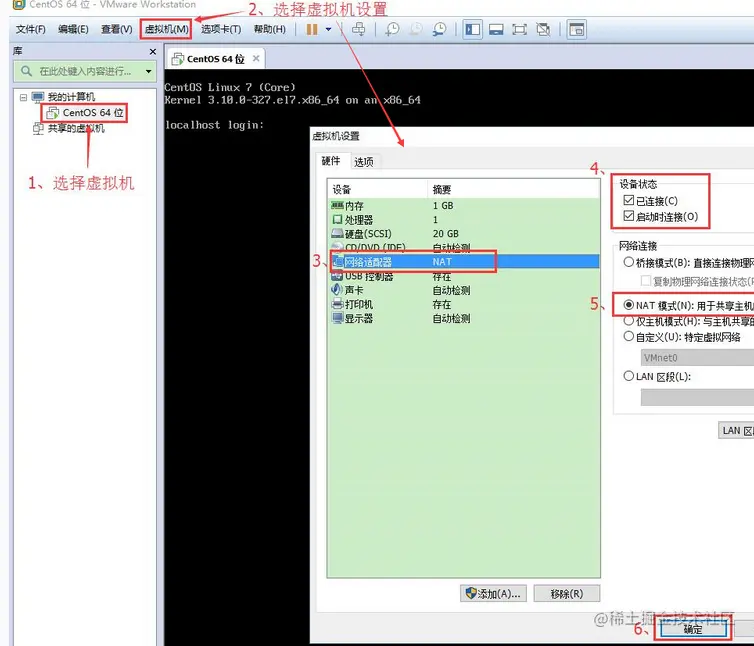
Task: Click the 'NAT' network adapter summary cell
Action: [442, 262]
